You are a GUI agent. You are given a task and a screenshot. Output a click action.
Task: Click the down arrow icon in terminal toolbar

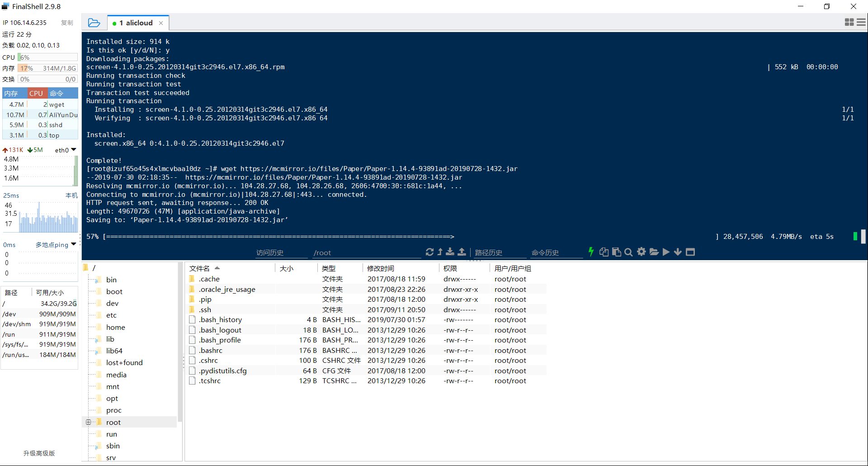tap(678, 252)
